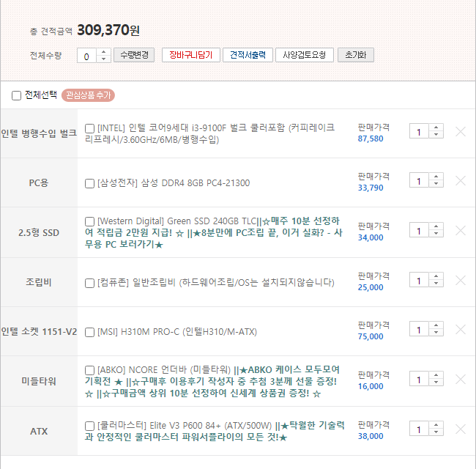Screen dimensions: 476x469
Task: Click the 38,000 price value
Action: tap(371, 437)
